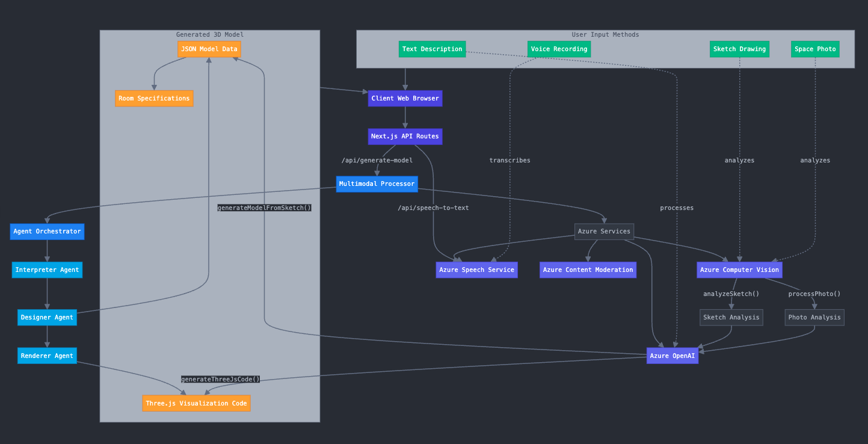Select the Azure OpenAI node

tap(672, 356)
